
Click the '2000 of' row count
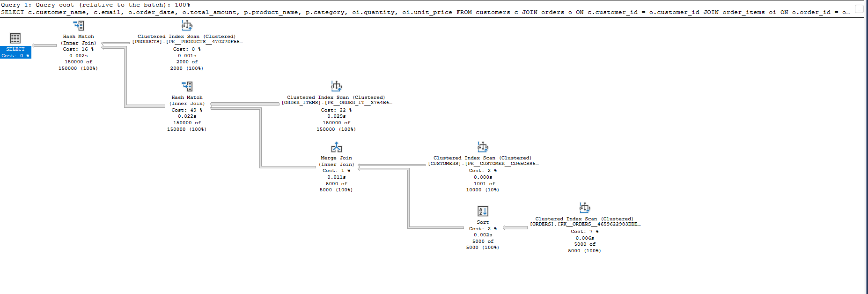[187, 62]
